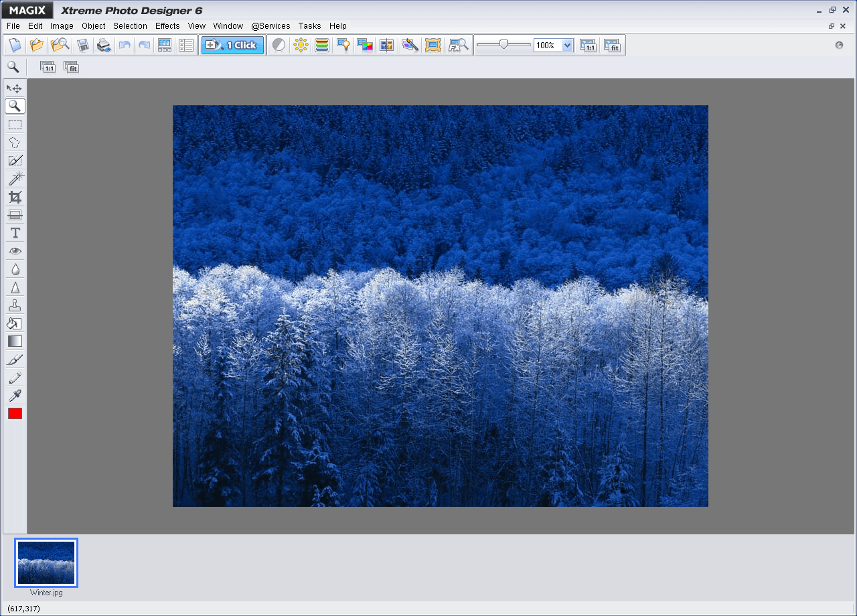Undo the last action
This screenshot has height=616, width=857.
coord(126,45)
